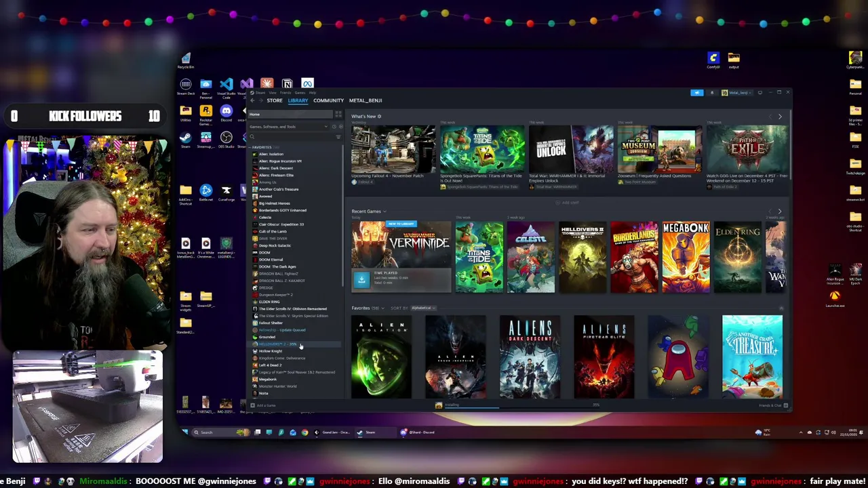Image resolution: width=868 pixels, height=488 pixels.
Task: Open the View menu
Action: 271,92
